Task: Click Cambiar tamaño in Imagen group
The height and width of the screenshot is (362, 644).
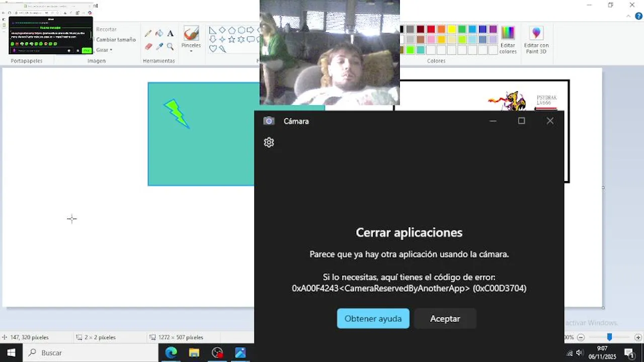Action: [116, 40]
